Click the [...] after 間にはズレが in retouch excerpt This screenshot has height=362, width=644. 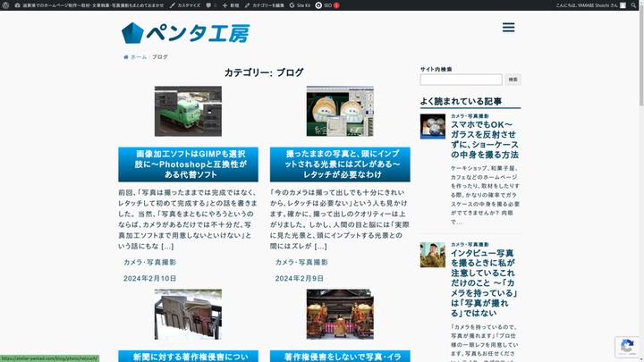pos(321,247)
